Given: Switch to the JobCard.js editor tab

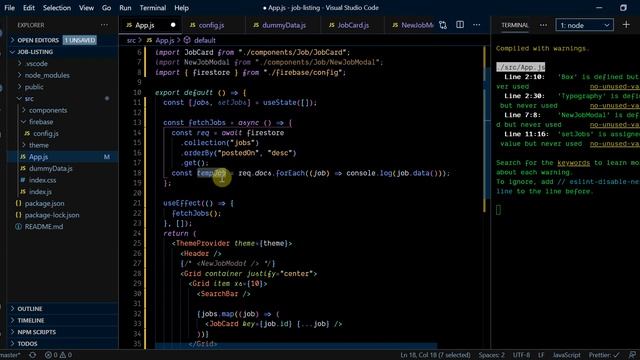Looking at the screenshot, I should (x=353, y=25).
